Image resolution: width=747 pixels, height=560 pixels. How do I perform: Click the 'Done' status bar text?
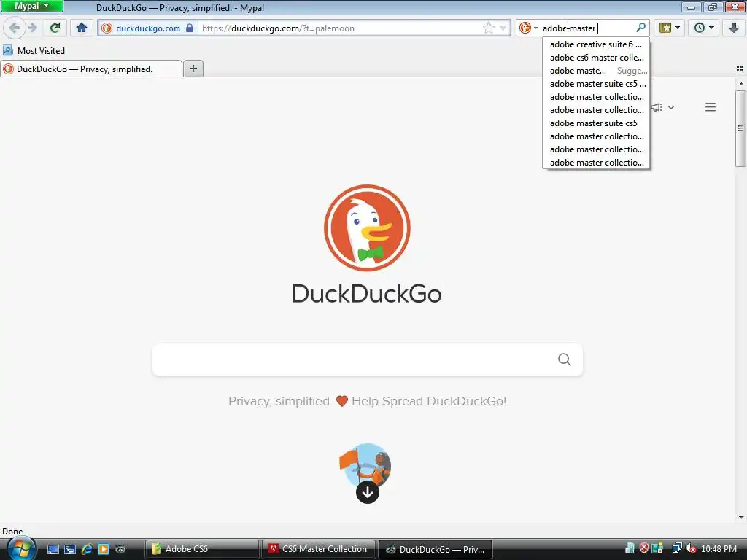click(x=12, y=532)
